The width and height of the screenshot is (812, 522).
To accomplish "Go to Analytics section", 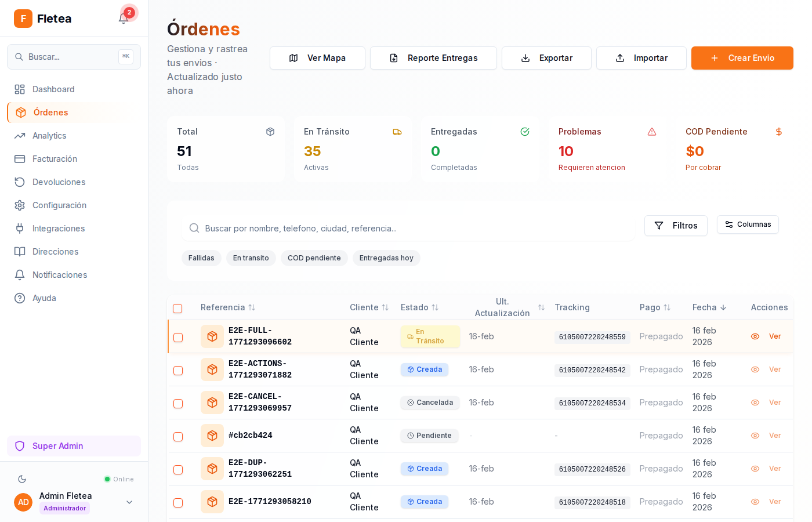I will [74, 136].
